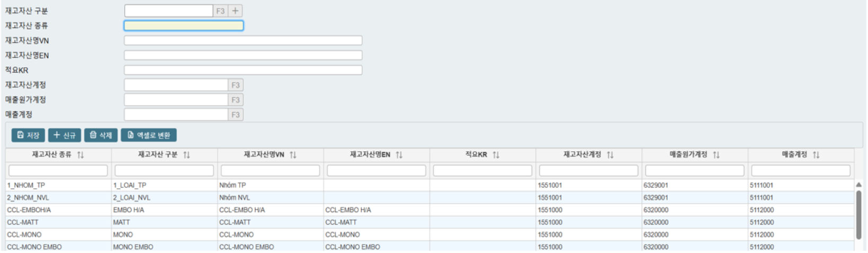The image size is (868, 253).
Task: Click filter box under 재고자산계정 column
Action: click(x=589, y=170)
